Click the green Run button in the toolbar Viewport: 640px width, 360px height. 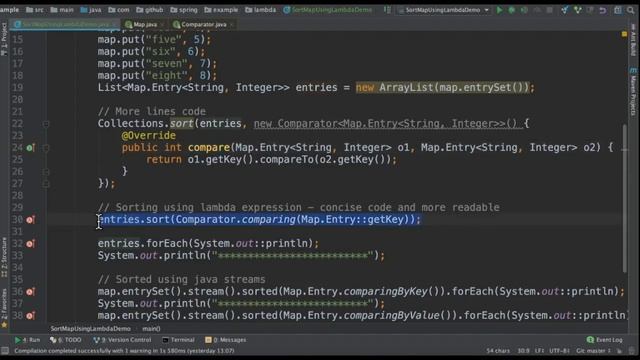[499, 10]
